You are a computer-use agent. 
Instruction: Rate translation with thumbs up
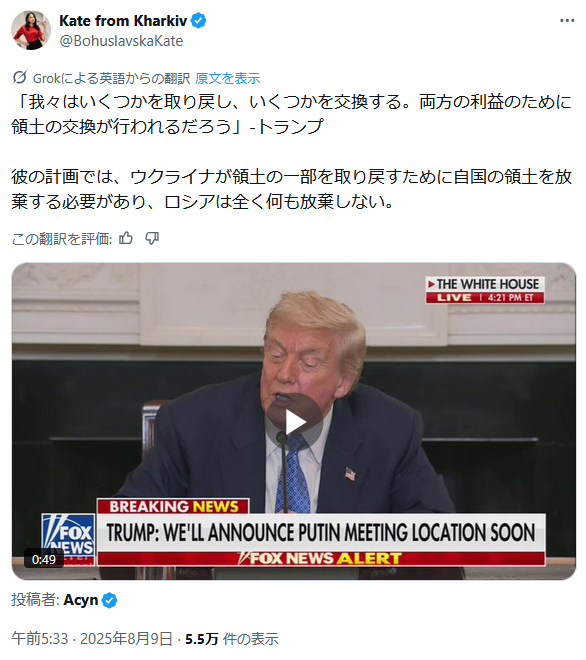tap(126, 239)
